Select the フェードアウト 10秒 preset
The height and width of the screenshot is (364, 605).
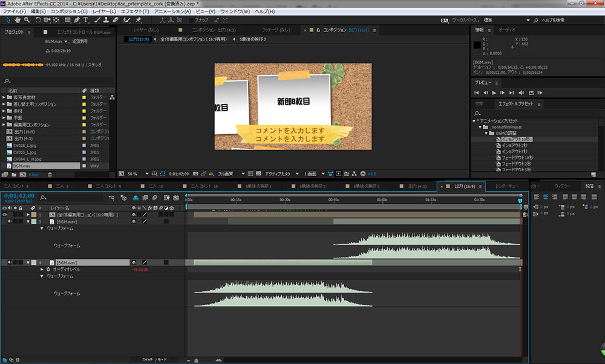tap(516, 158)
